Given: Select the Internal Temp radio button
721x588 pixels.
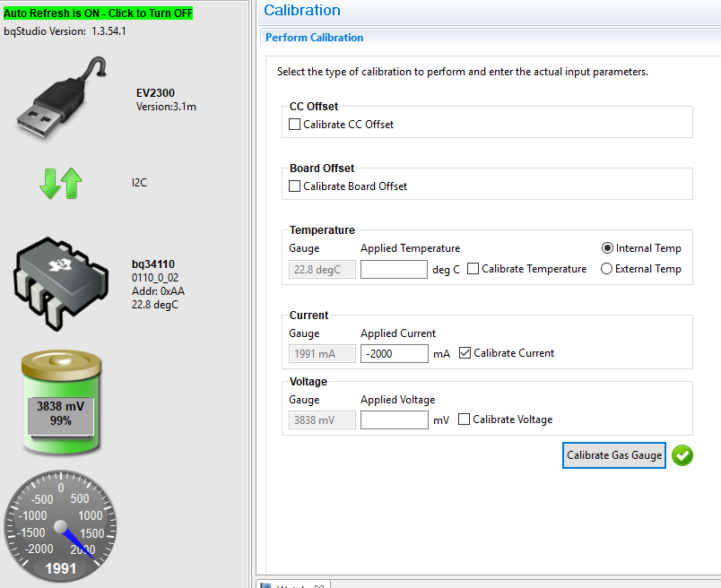Looking at the screenshot, I should [x=607, y=248].
